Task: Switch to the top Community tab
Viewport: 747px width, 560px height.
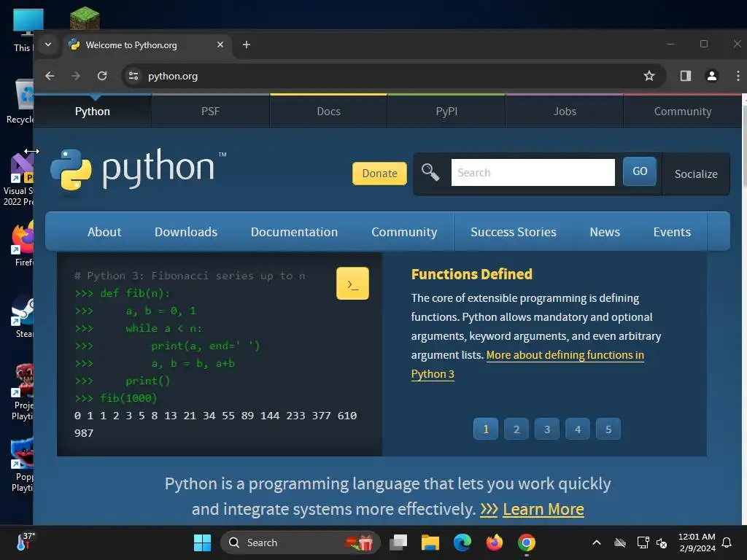Action: (683, 112)
